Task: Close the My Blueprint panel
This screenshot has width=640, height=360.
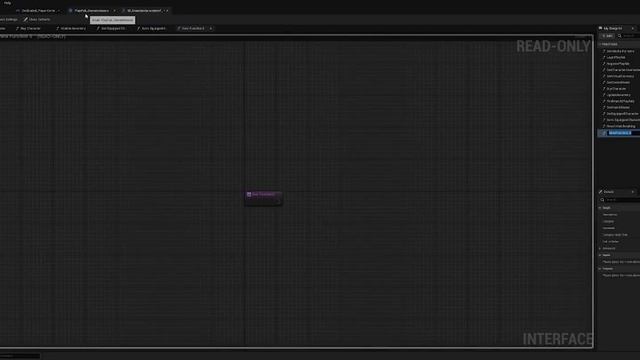Action: click(633, 29)
